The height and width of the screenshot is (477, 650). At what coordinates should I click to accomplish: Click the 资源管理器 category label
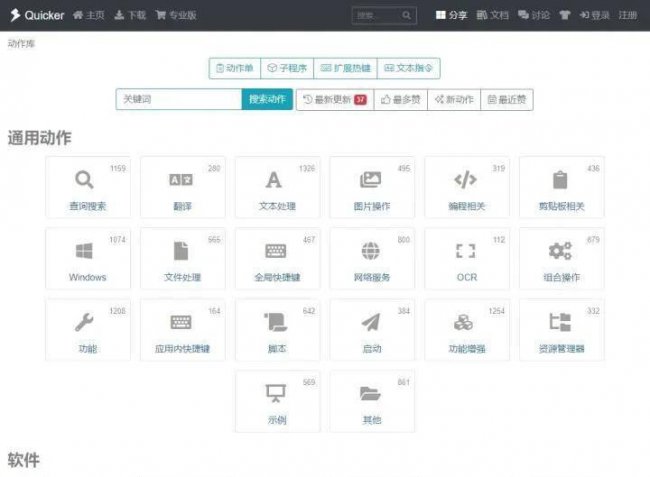pyautogui.click(x=561, y=349)
